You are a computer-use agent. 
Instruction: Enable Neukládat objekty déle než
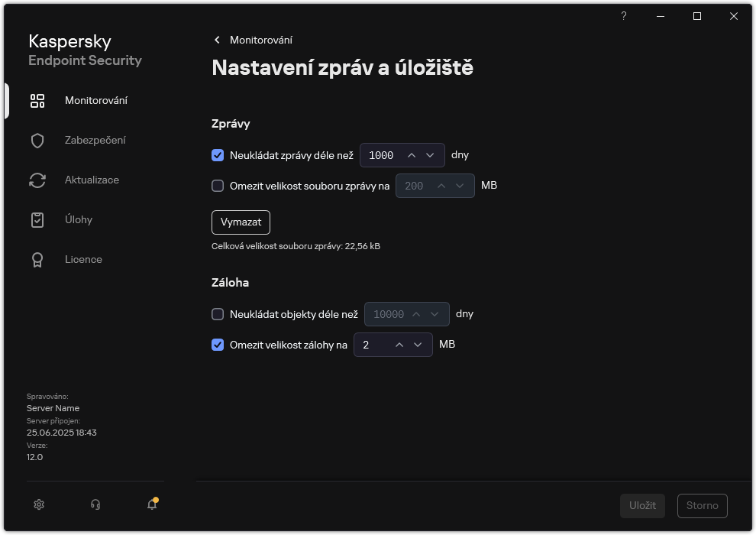[x=217, y=314]
